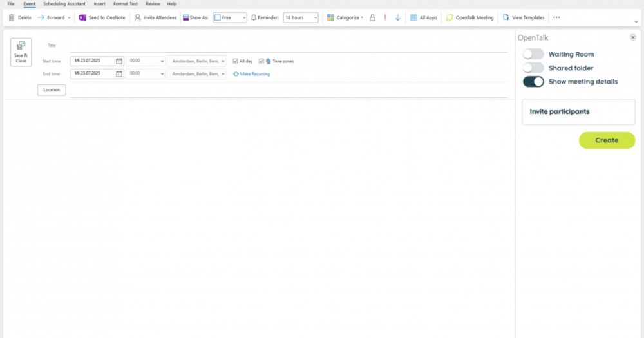This screenshot has width=644, height=338.
Task: Select the Event tab
Action: click(29, 4)
